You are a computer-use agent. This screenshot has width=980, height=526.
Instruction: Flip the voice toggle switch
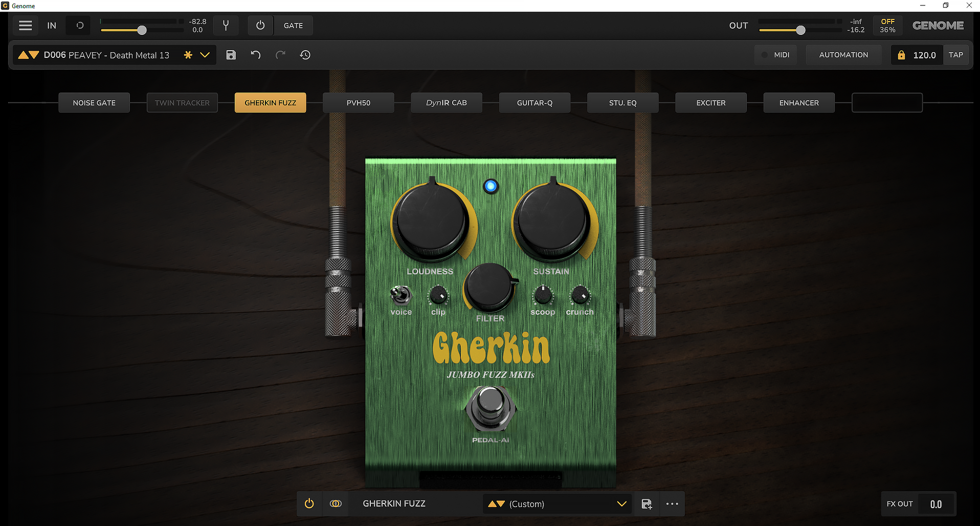point(400,295)
